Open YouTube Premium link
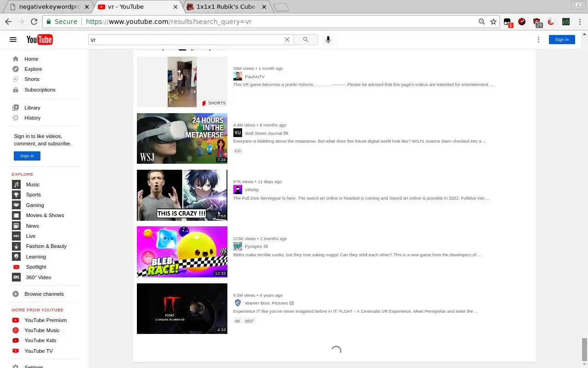588x368 pixels. 45,320
